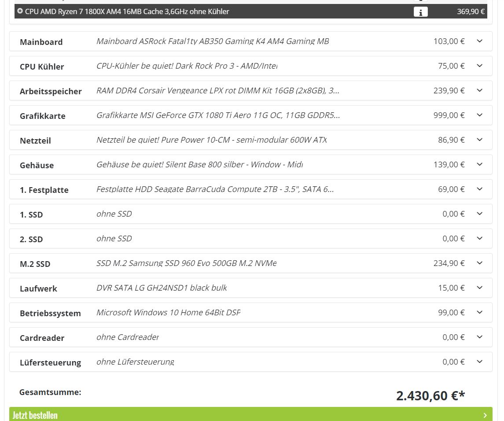Expand the 1. SSD row chevron
This screenshot has height=421, width=504.
point(480,214)
